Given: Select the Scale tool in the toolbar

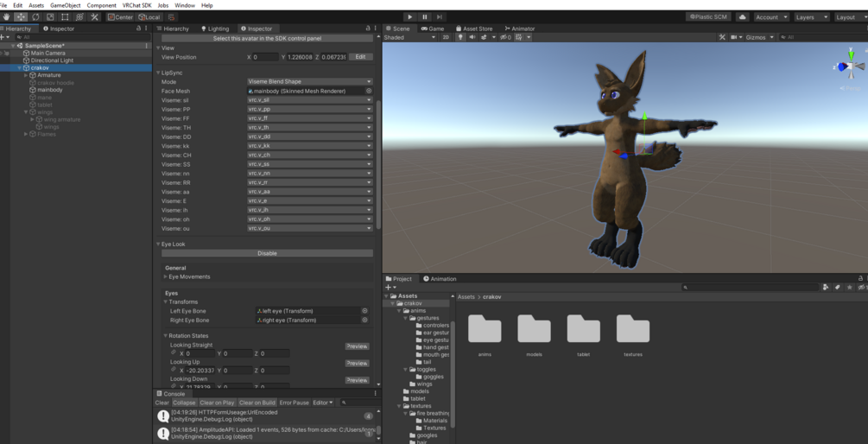Looking at the screenshot, I should [50, 17].
